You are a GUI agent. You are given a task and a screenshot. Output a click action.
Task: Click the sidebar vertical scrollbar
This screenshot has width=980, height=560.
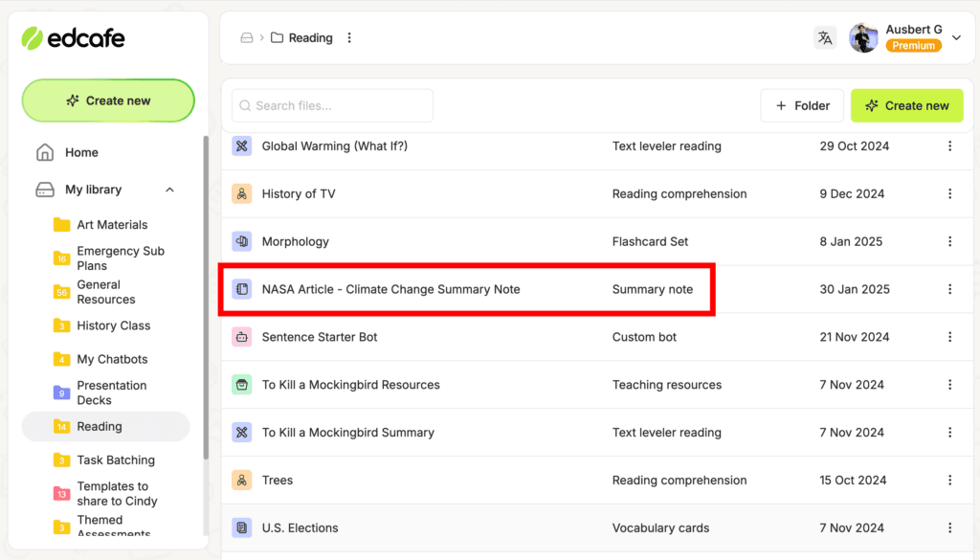pos(206,299)
